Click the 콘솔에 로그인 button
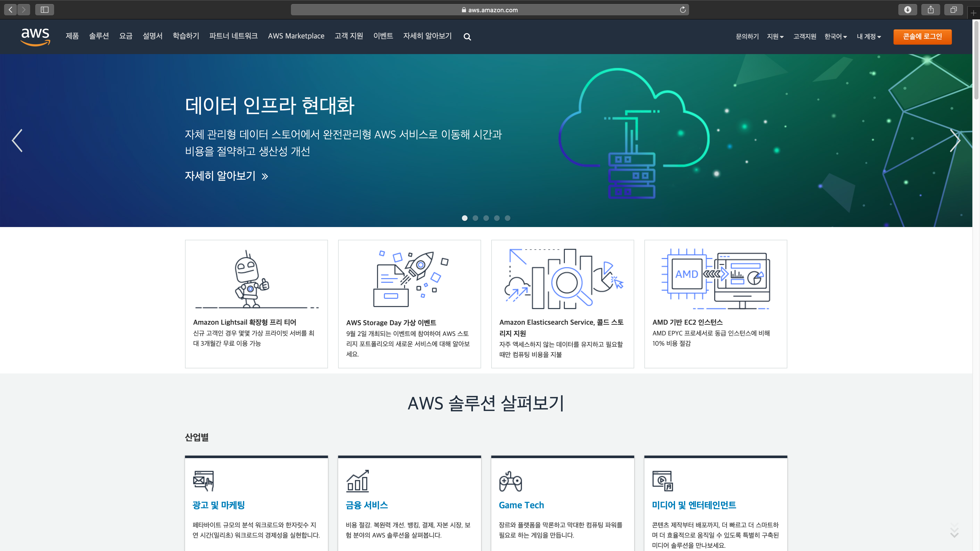Image resolution: width=980 pixels, height=551 pixels. (922, 36)
